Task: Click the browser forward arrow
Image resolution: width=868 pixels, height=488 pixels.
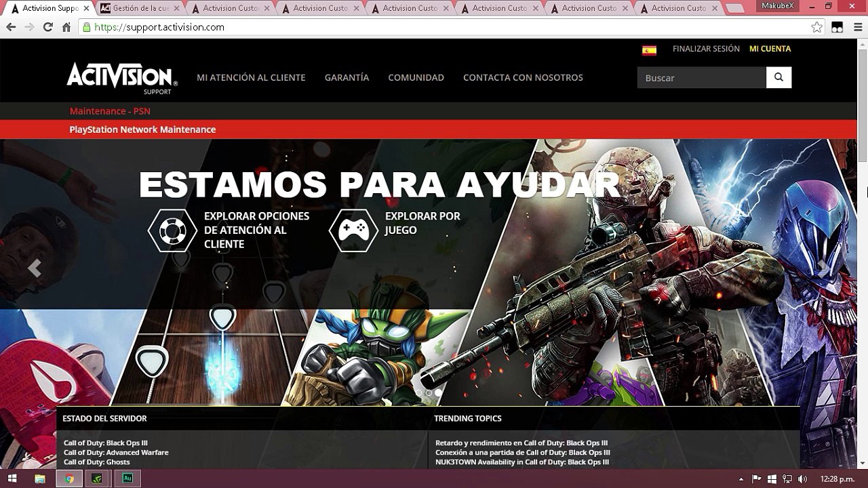Action: [x=29, y=27]
